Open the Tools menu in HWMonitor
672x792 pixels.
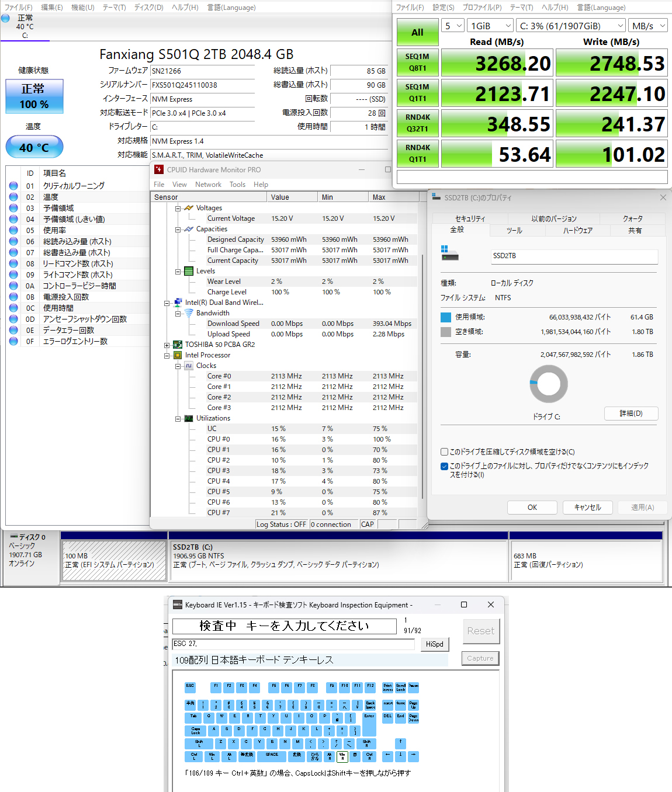[x=237, y=185]
